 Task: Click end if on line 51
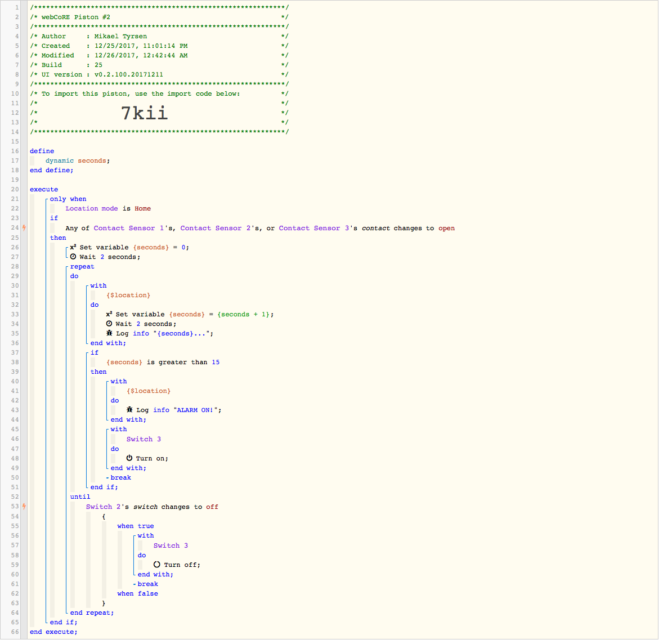coord(104,487)
